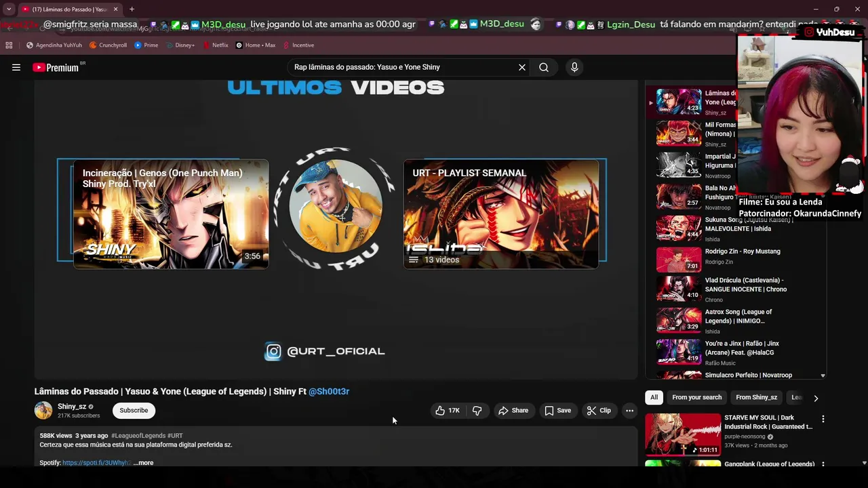Image resolution: width=868 pixels, height=488 pixels.
Task: Open the Spotify link in description
Action: (96, 463)
